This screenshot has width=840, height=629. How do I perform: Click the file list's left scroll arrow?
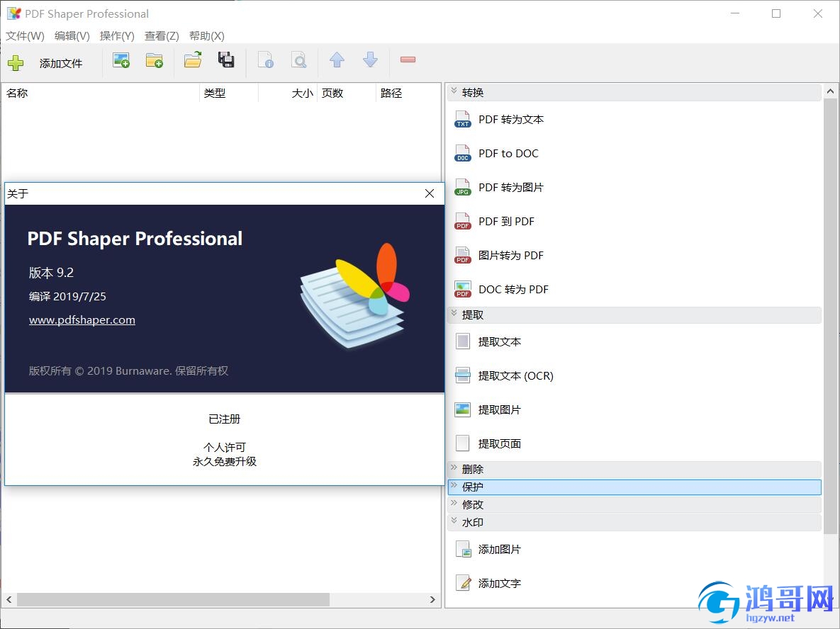tap(9, 599)
